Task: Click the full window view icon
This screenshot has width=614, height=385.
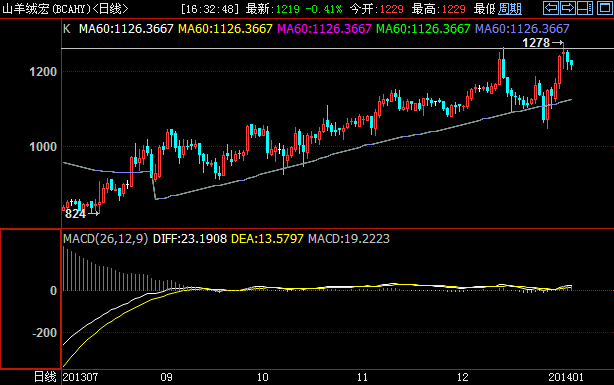Action: click(604, 8)
